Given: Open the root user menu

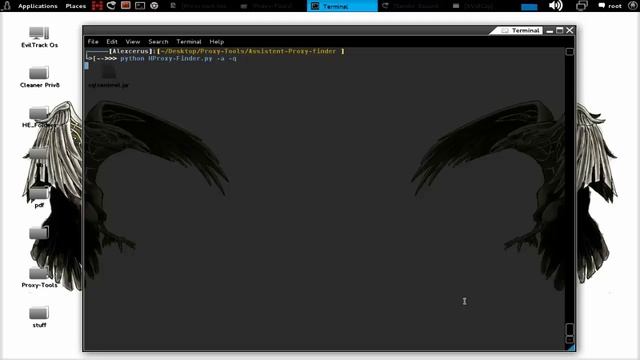Looking at the screenshot, I should (610, 6).
